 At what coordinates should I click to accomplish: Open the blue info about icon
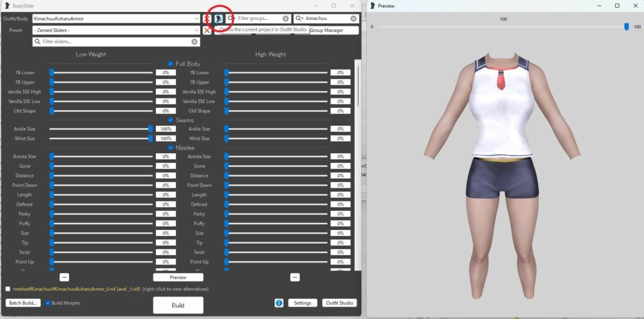pos(279,303)
